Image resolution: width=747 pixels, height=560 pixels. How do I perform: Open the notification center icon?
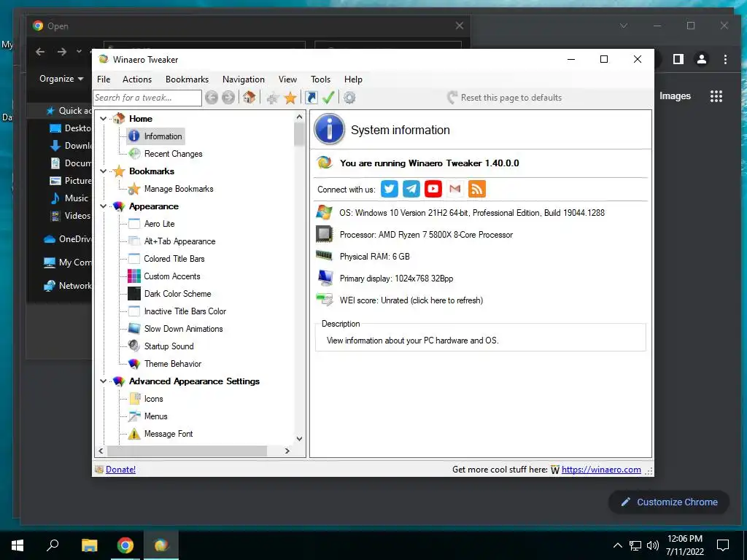(x=723, y=545)
